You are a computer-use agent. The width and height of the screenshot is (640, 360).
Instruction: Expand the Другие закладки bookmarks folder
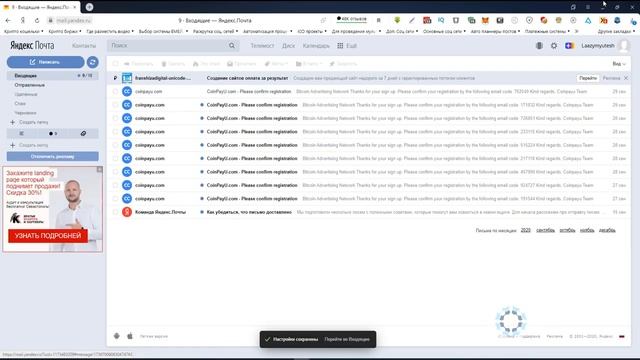pyautogui.click(x=616, y=31)
